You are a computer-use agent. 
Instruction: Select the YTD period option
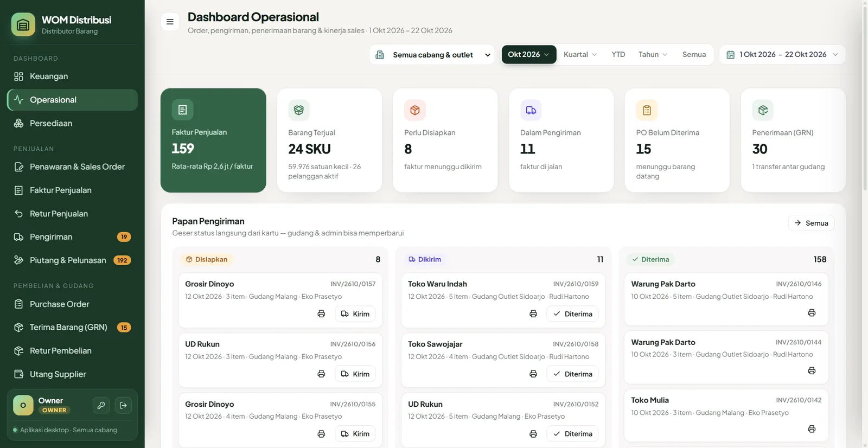[x=618, y=54]
